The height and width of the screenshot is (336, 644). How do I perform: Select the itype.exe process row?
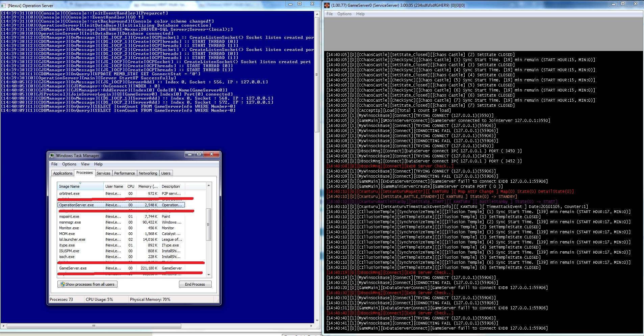(121, 245)
